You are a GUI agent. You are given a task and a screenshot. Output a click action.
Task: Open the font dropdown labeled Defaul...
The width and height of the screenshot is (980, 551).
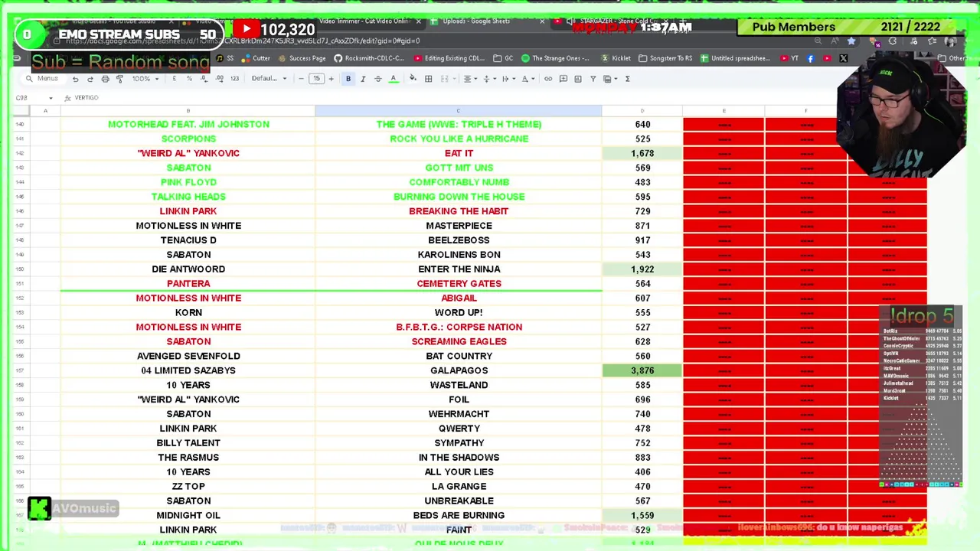coord(269,79)
